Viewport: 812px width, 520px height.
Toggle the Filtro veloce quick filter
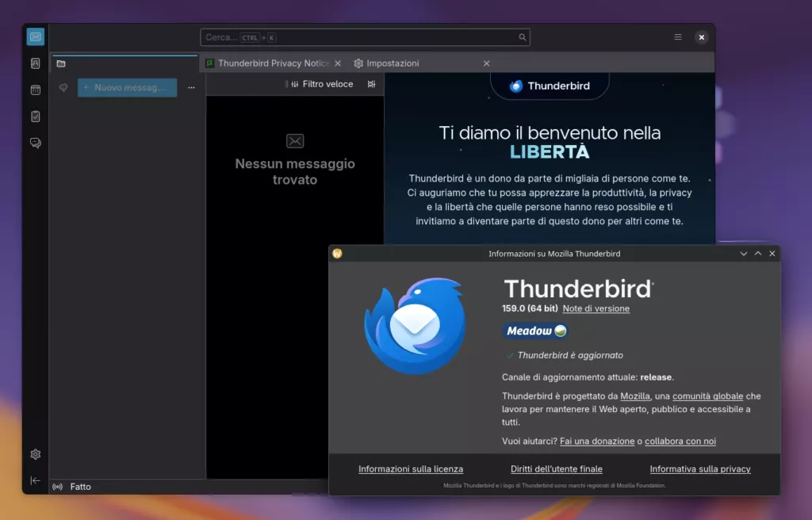click(x=321, y=84)
